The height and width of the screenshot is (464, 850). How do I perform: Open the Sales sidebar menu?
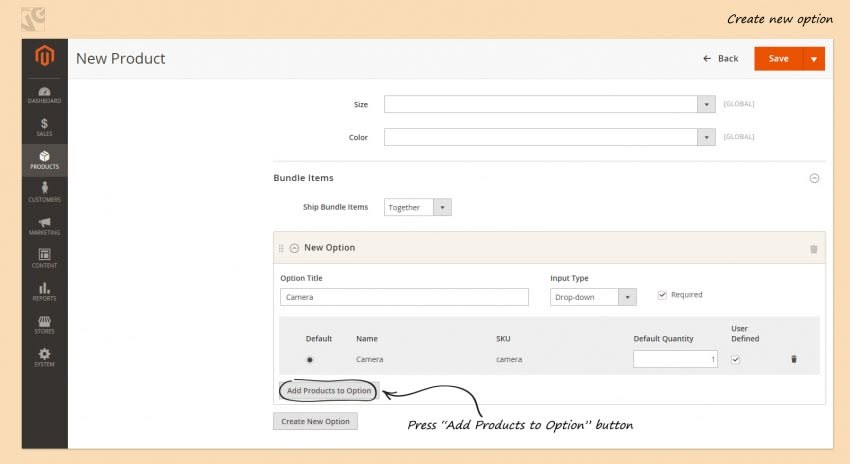click(44, 127)
